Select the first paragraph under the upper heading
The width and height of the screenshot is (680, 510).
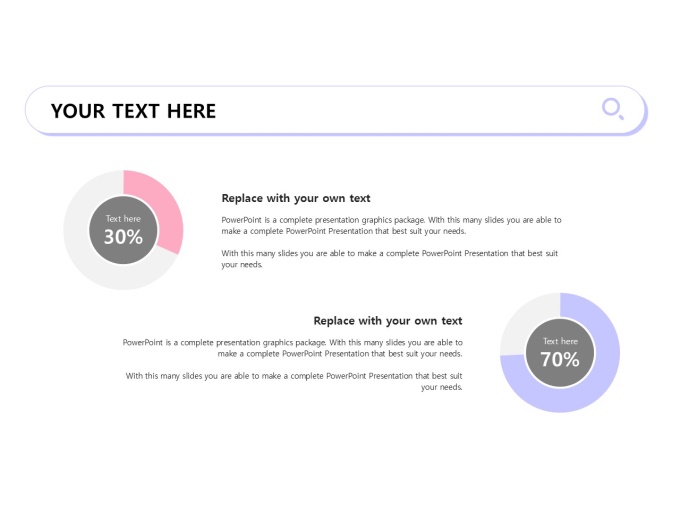[x=391, y=226]
